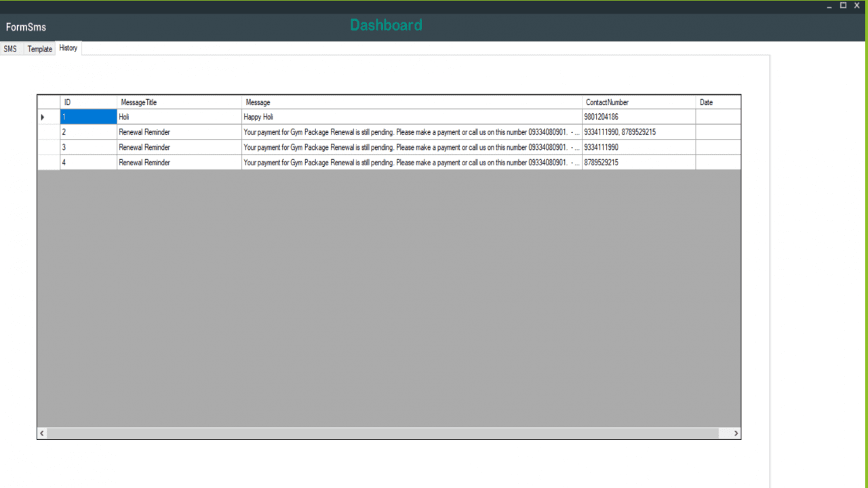
Task: Select the ID cell with value 3
Action: tap(88, 147)
